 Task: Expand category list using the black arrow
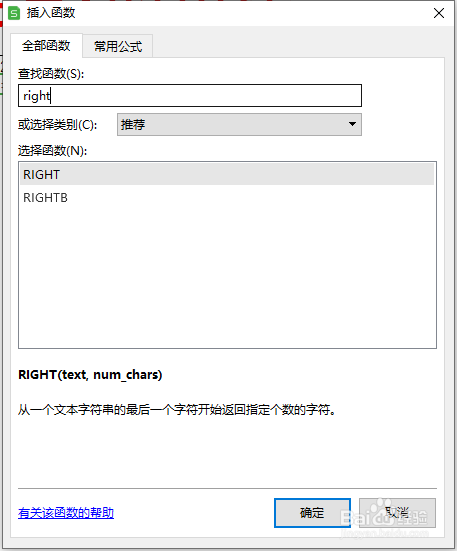(x=352, y=124)
